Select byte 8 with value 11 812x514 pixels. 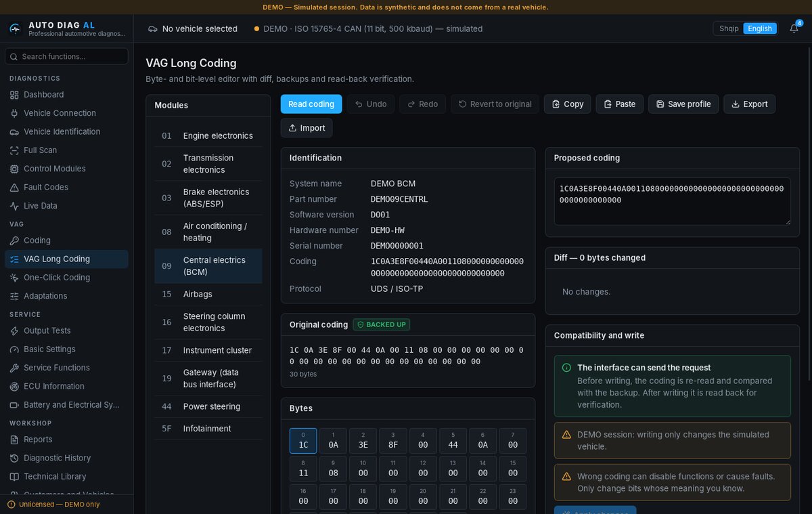point(303,469)
